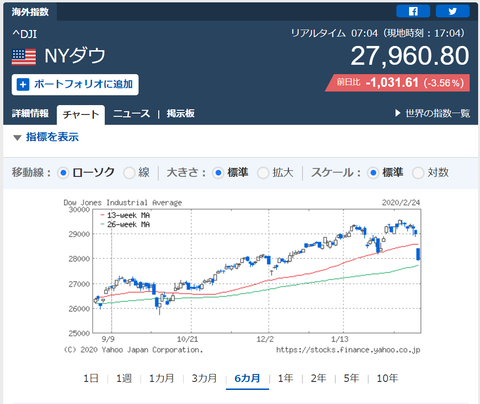Switch chart range to 1週
This screenshot has width=480, height=404.
tap(124, 378)
